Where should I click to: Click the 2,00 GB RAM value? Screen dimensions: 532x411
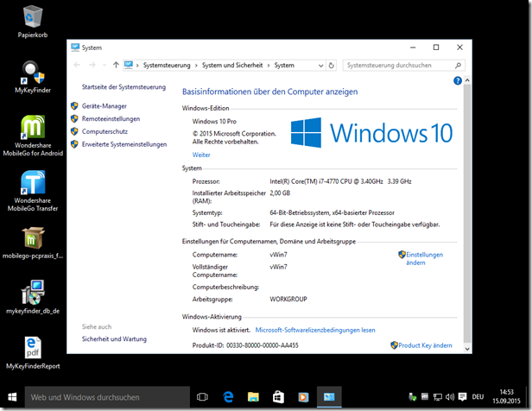click(x=280, y=193)
